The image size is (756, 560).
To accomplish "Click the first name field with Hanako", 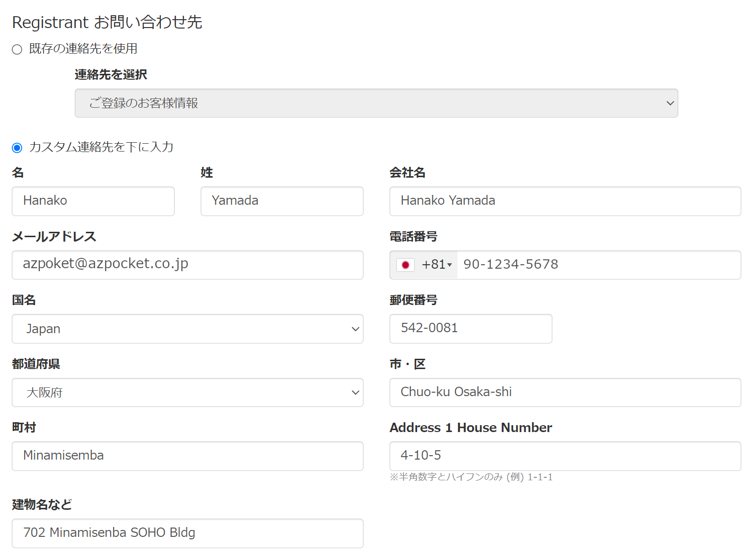I will click(93, 201).
